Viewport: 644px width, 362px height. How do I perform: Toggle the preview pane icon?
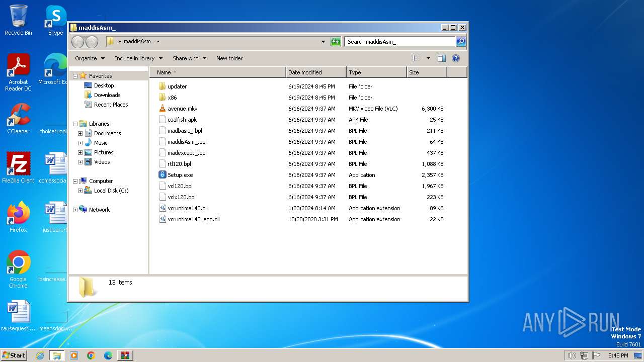tap(442, 58)
